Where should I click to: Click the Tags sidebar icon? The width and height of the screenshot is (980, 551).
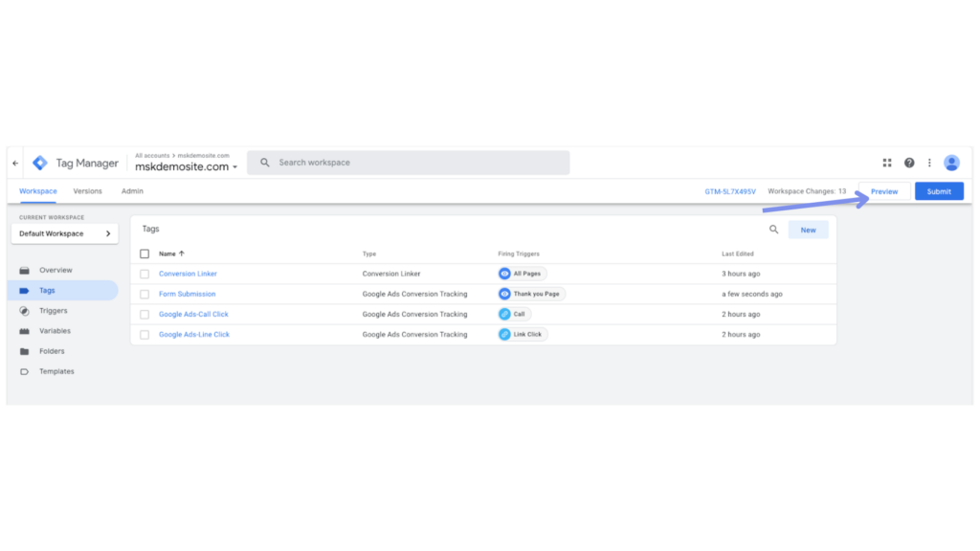point(24,291)
